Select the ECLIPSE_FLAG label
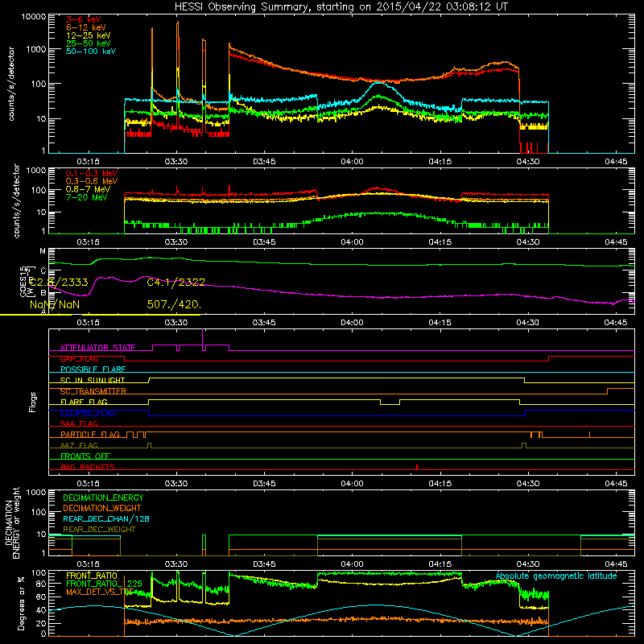 (88, 413)
